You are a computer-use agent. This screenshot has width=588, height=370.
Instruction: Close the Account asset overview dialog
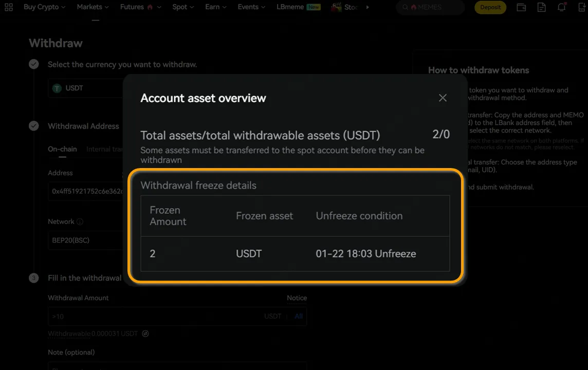[x=443, y=98]
